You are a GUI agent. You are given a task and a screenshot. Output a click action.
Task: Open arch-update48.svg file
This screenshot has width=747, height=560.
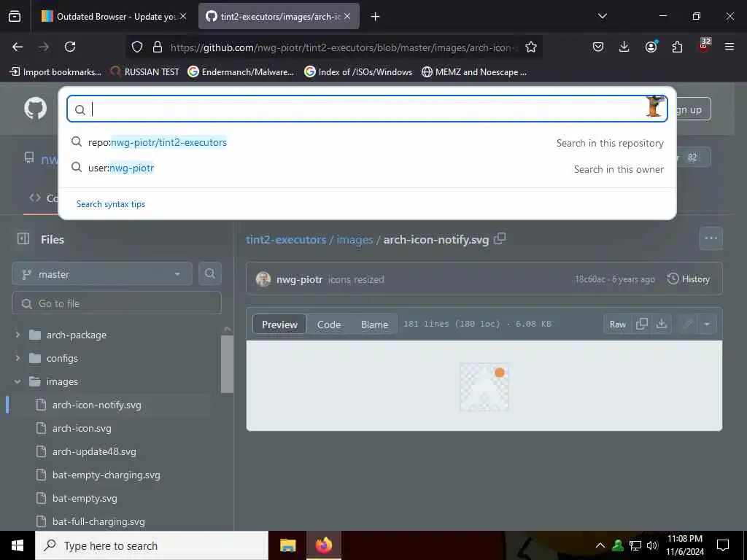[x=94, y=451]
